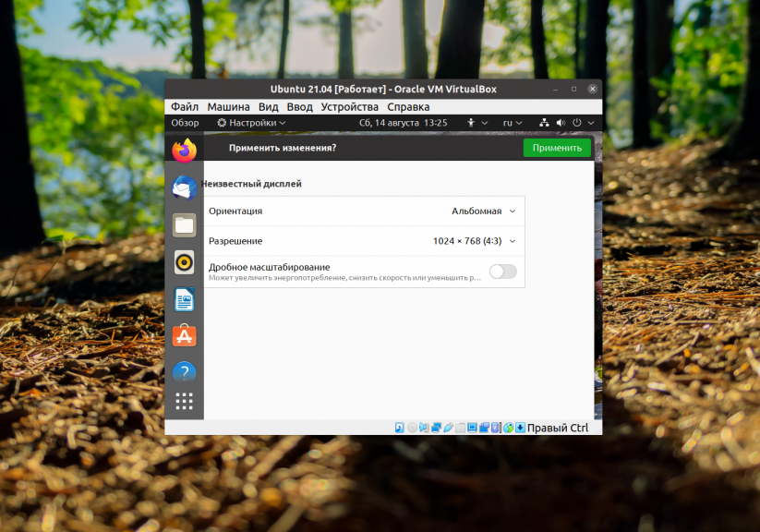Minimize the VirtualBox window
Viewport: 760px width, 532px height.
coord(556,89)
